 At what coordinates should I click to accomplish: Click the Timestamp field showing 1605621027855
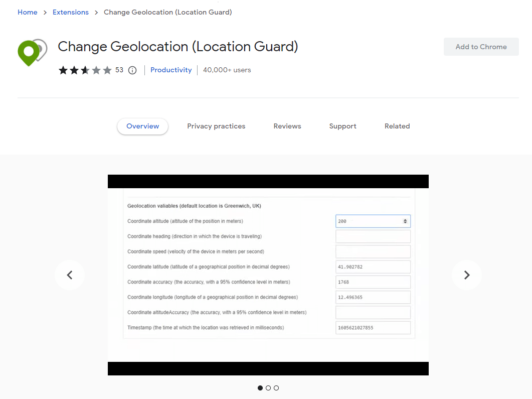(x=373, y=328)
